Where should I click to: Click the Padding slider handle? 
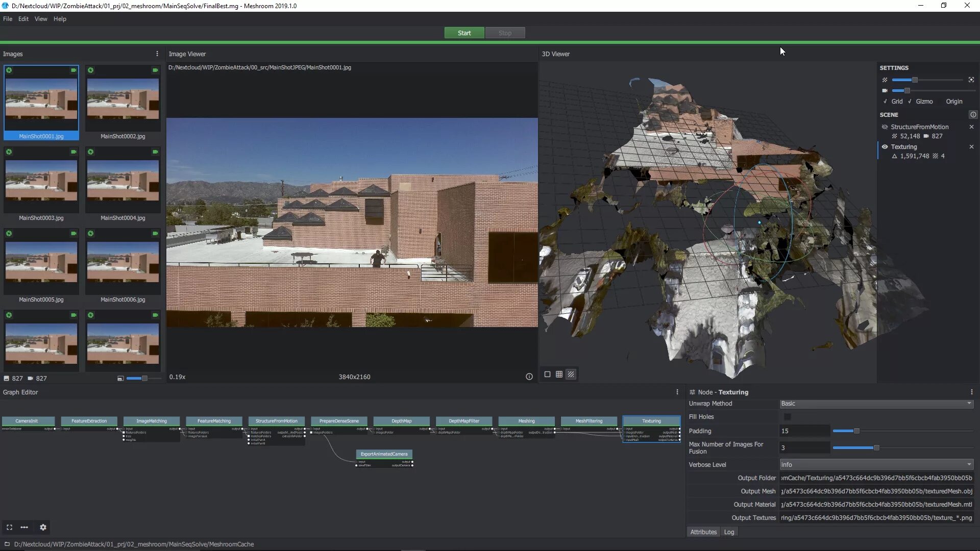coord(856,431)
